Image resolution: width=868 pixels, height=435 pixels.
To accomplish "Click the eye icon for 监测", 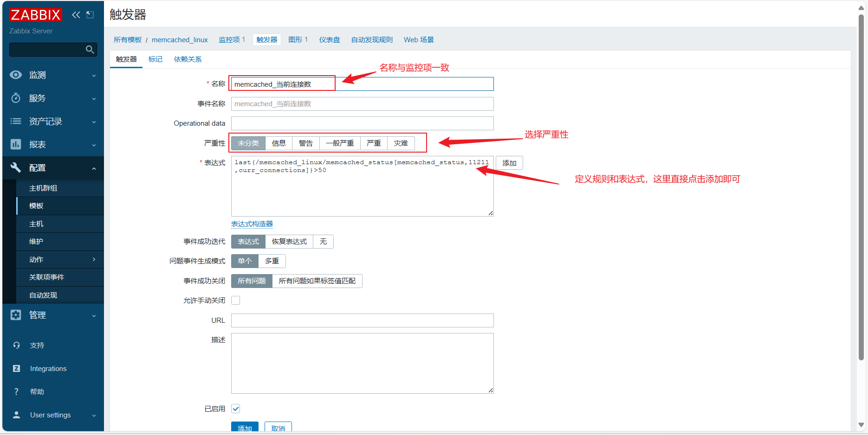I will (x=16, y=75).
